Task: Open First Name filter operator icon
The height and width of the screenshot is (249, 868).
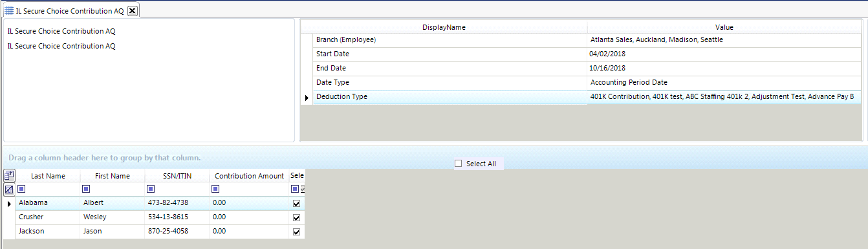Action: point(86,189)
